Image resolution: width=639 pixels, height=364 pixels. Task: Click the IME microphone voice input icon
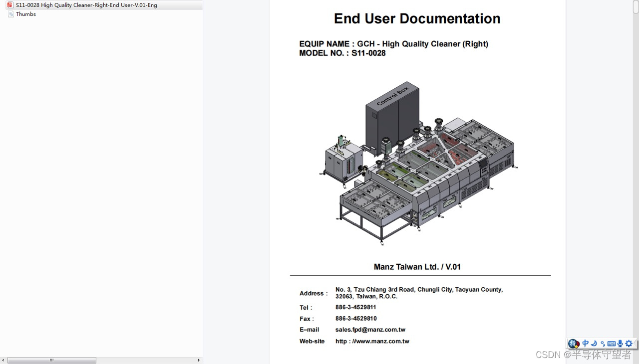[x=620, y=344]
